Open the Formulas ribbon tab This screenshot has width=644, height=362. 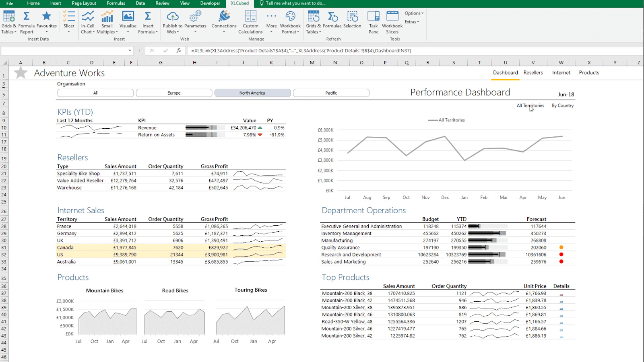[116, 3]
